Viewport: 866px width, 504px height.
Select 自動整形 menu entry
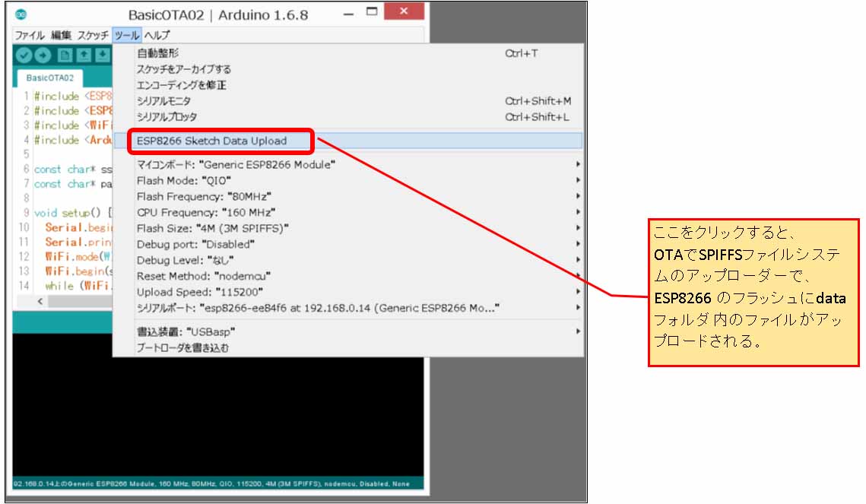coord(348,53)
